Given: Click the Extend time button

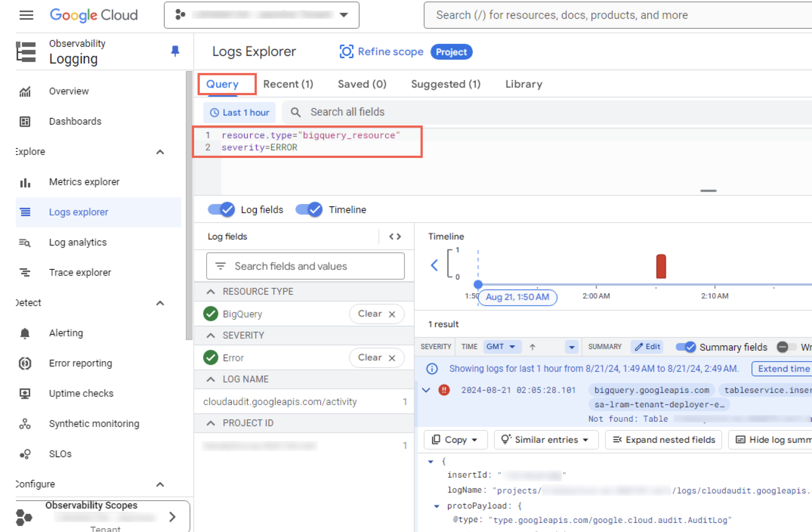Looking at the screenshot, I should pos(782,369).
